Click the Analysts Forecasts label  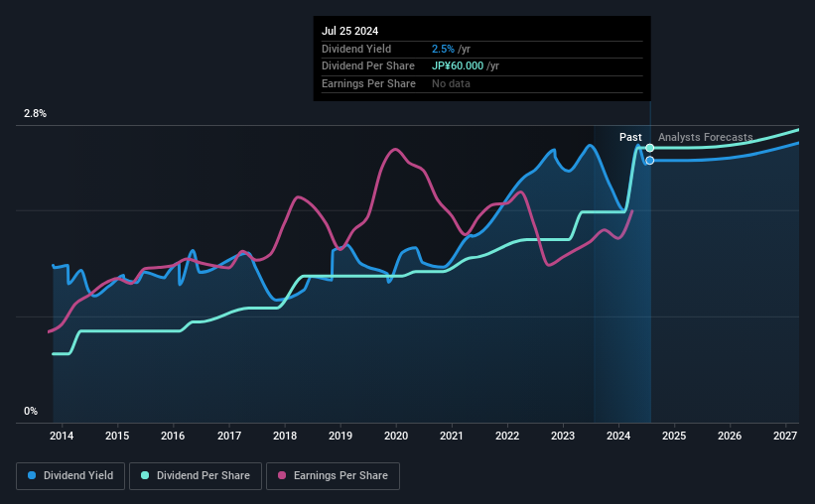(706, 137)
